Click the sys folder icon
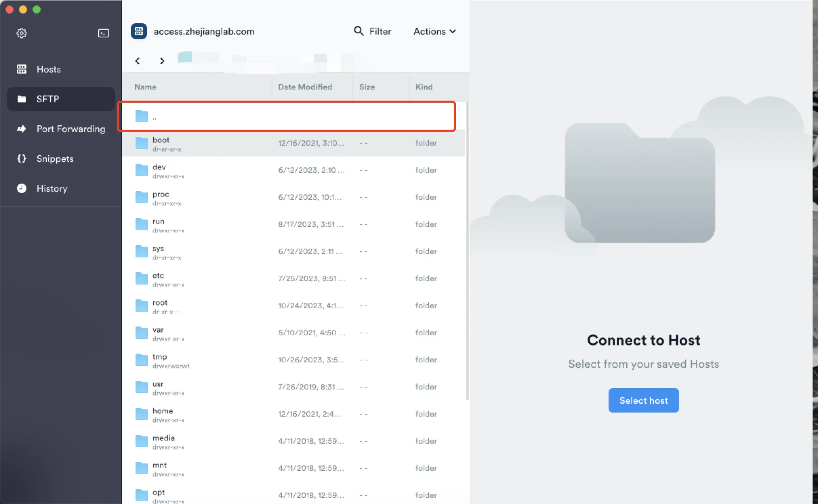The width and height of the screenshot is (818, 504). (142, 251)
